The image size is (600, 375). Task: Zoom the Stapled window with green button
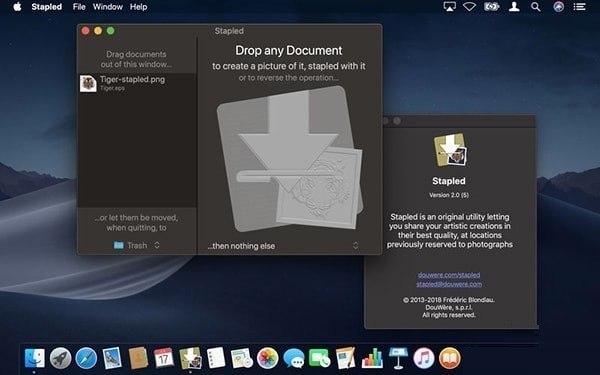pos(111,31)
